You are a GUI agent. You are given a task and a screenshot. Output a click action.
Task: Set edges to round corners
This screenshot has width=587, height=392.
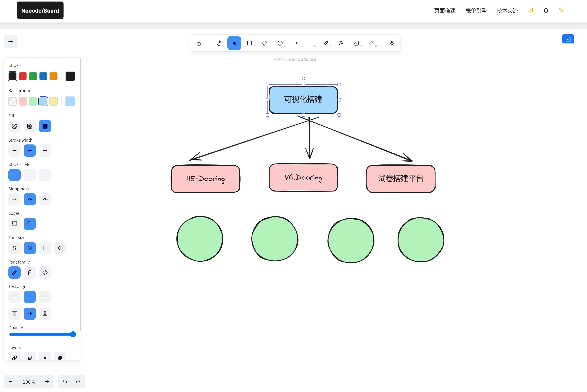[30, 224]
